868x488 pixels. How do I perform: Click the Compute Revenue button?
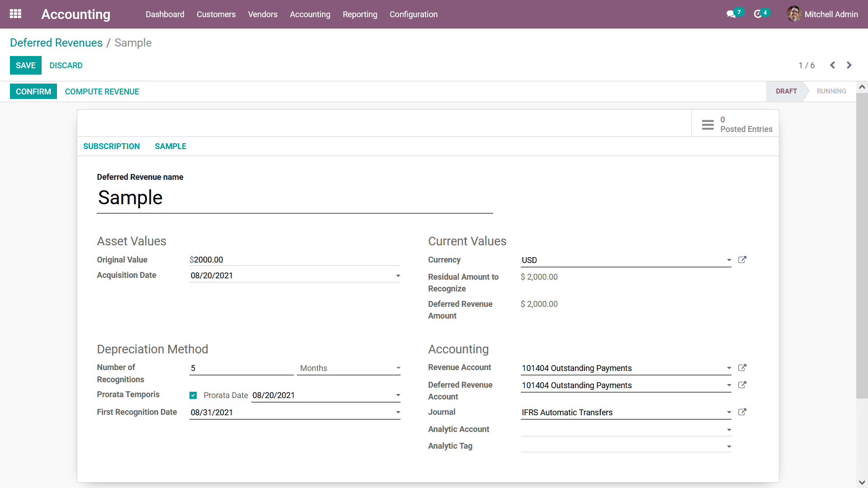click(x=102, y=92)
